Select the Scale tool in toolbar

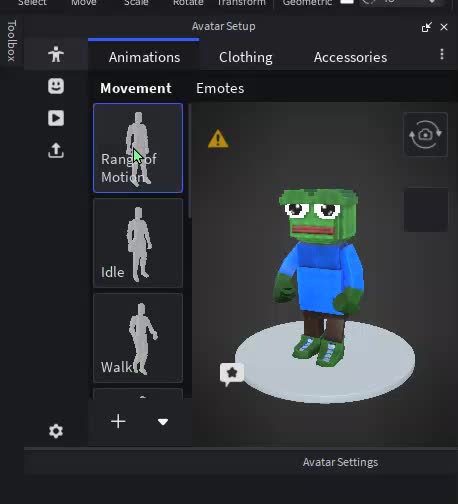(136, 3)
